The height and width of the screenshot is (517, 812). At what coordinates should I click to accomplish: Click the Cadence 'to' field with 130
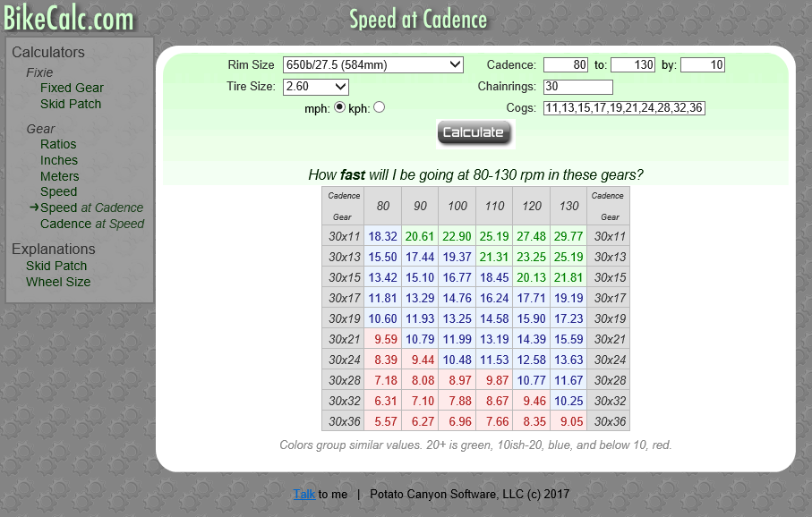click(633, 64)
